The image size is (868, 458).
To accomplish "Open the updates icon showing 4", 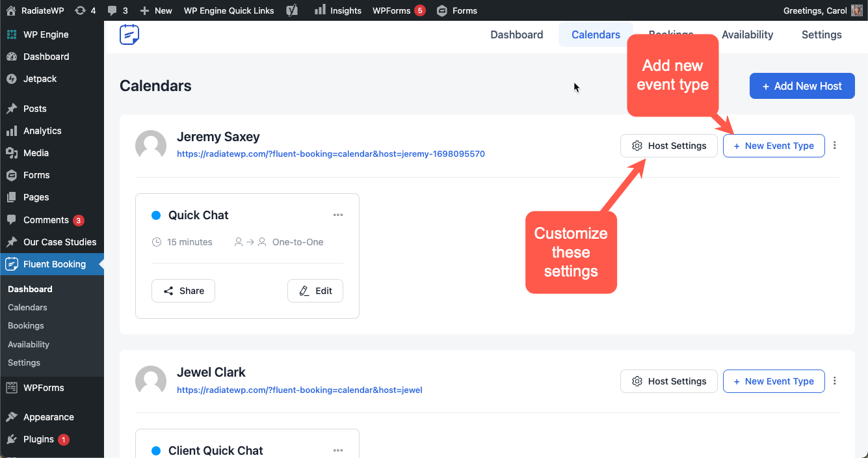I will (x=80, y=10).
